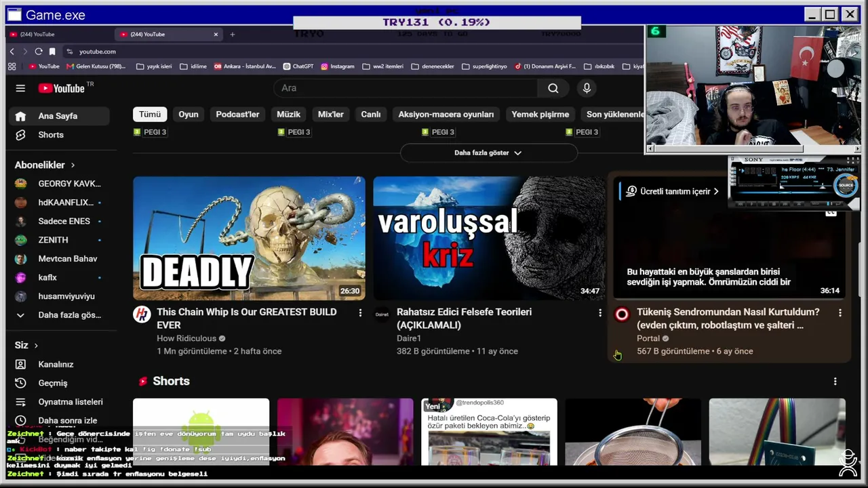Open the superlightinyo bookmark folder
The width and height of the screenshot is (868, 488).
tap(484, 66)
